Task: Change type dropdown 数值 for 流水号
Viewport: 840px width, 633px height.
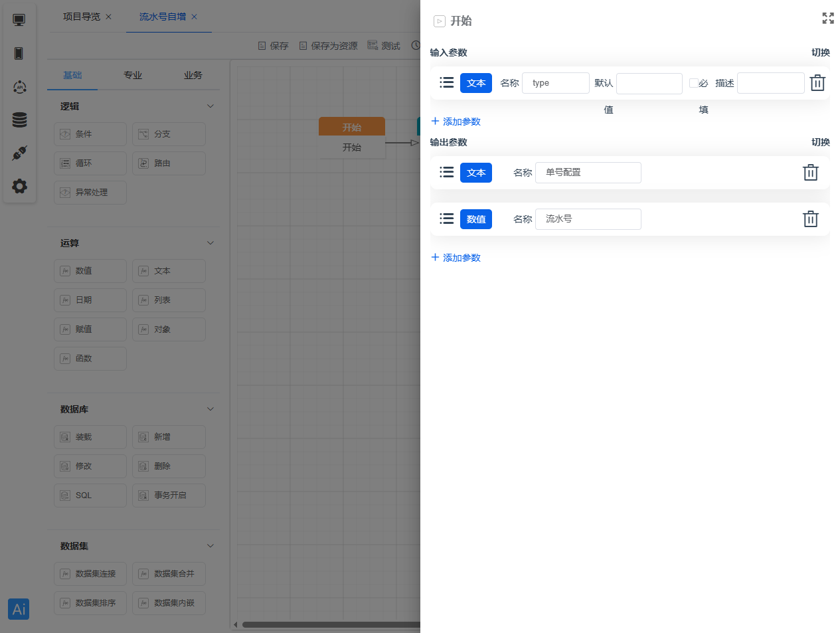Action: pos(475,219)
